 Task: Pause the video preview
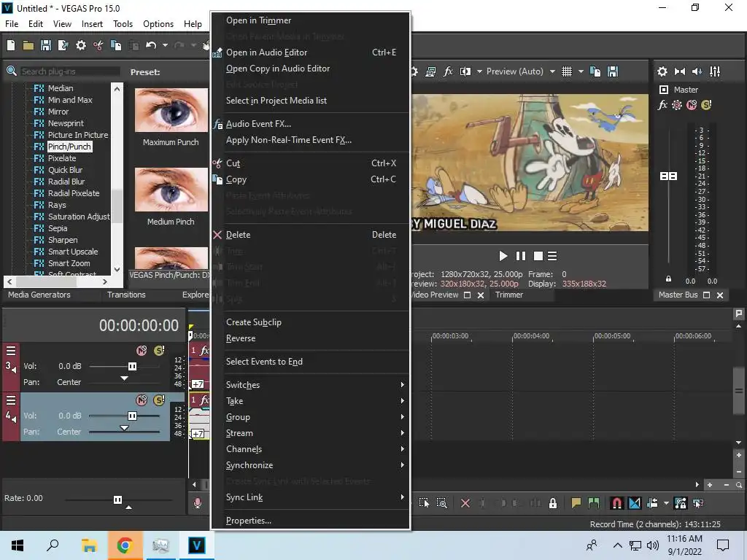click(x=521, y=256)
